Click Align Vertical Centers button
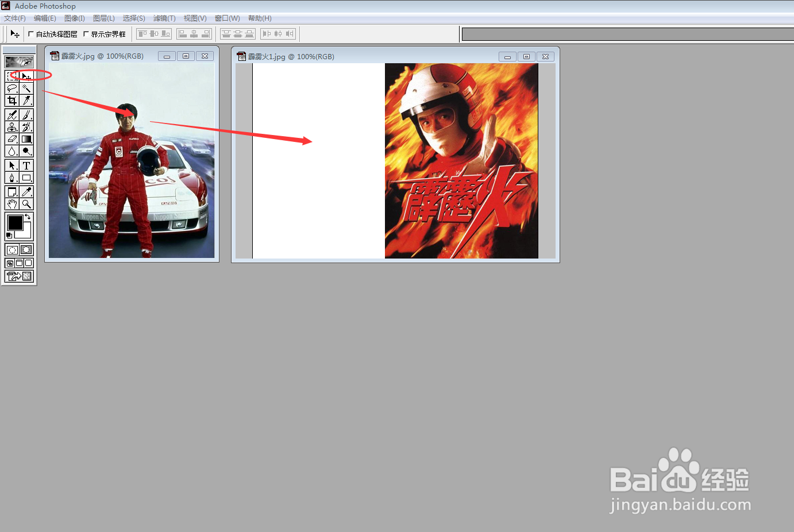 (154, 34)
